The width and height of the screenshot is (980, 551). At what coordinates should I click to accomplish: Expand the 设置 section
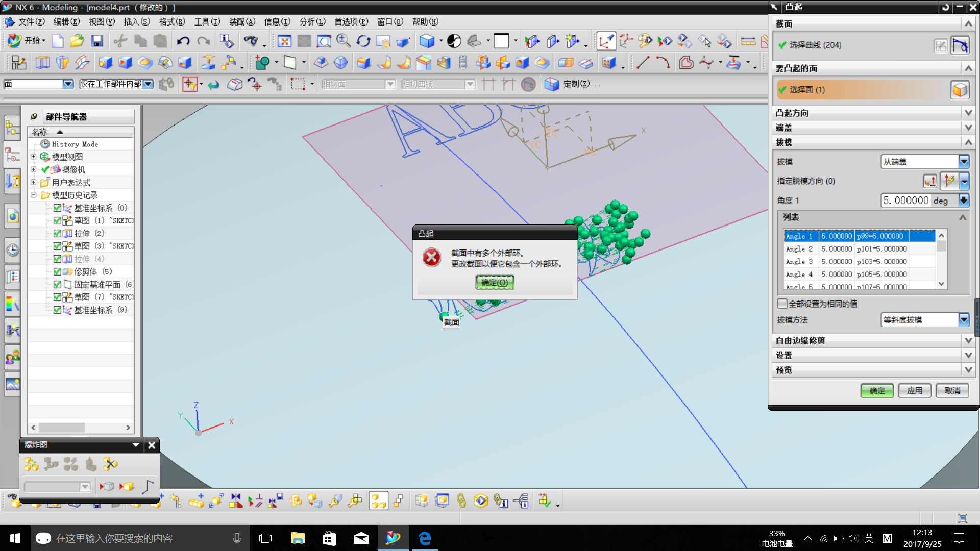874,355
